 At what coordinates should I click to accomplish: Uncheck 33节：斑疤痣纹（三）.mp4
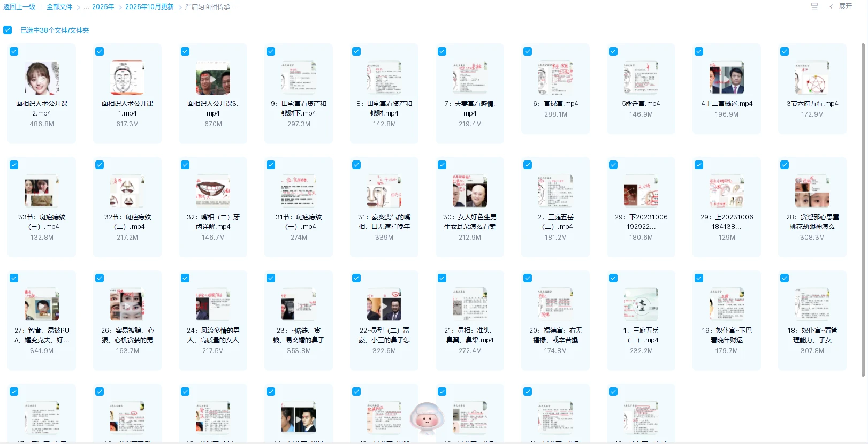pyautogui.click(x=14, y=165)
